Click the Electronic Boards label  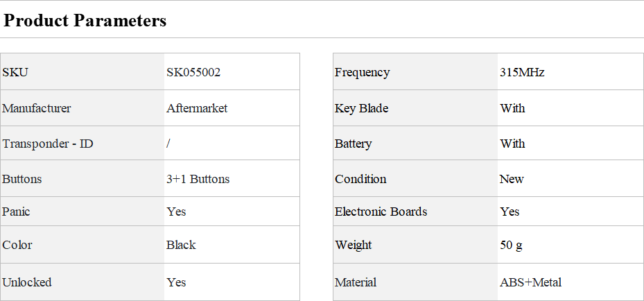381,212
